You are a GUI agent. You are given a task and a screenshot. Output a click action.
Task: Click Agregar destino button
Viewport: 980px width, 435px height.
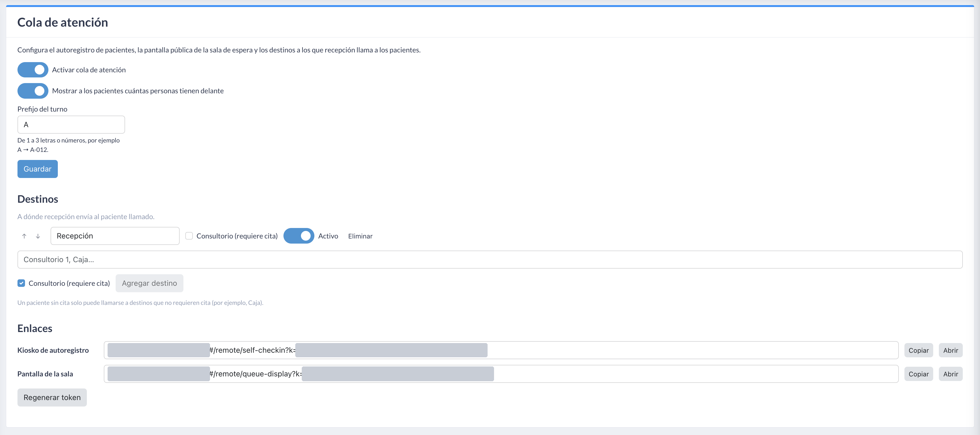pyautogui.click(x=150, y=283)
